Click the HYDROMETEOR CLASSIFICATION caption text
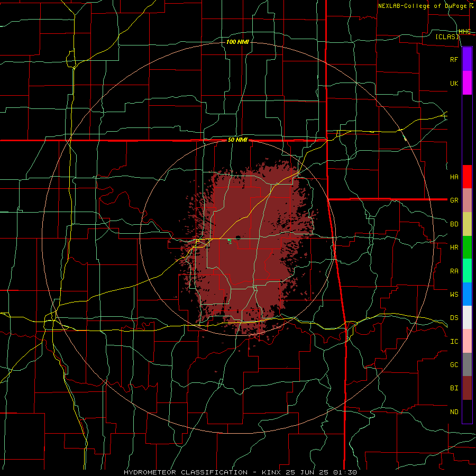 [186, 472]
